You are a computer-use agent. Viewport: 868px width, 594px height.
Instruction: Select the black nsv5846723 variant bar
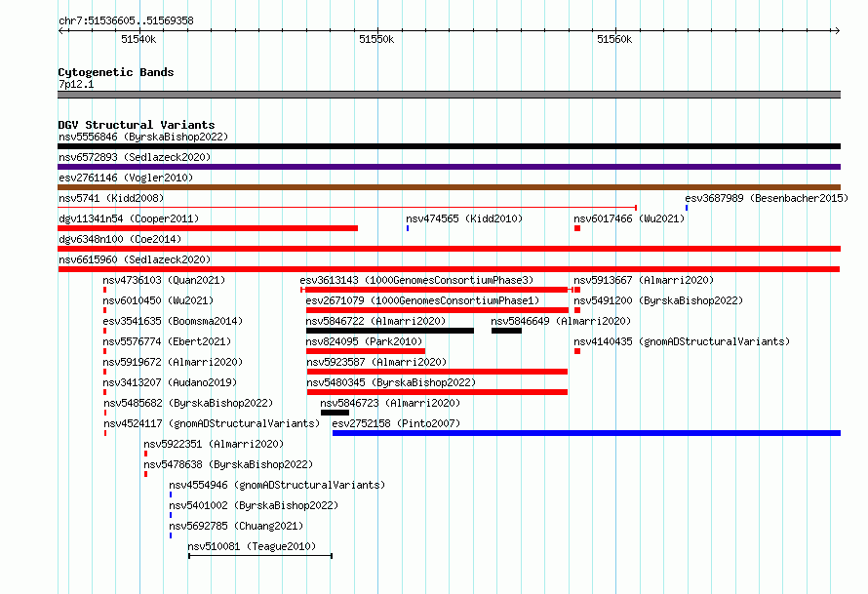335,413
